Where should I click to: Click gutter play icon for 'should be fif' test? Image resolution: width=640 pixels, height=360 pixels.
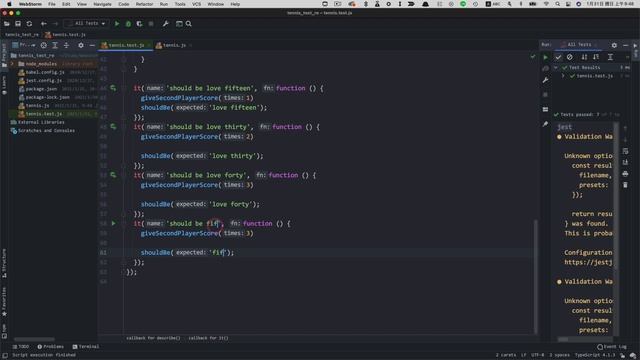113,224
